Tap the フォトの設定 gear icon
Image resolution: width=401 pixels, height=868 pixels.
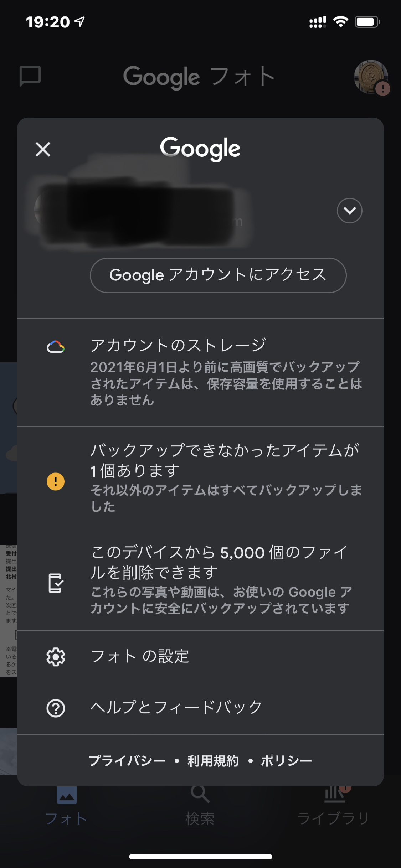(x=56, y=657)
